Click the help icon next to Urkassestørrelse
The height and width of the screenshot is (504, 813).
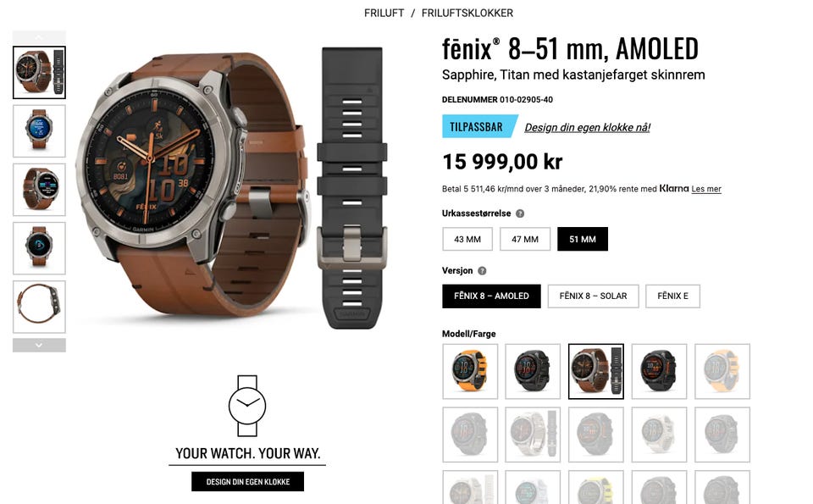(520, 213)
